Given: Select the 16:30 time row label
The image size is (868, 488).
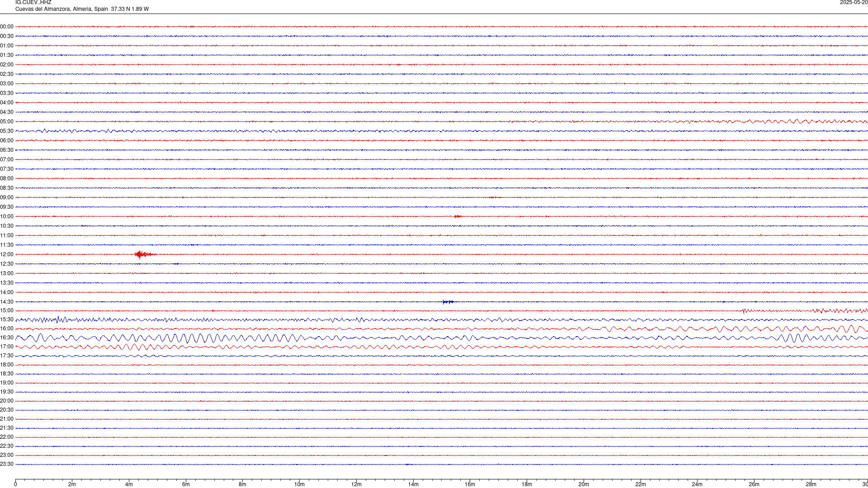Looking at the screenshot, I should (x=7, y=338).
